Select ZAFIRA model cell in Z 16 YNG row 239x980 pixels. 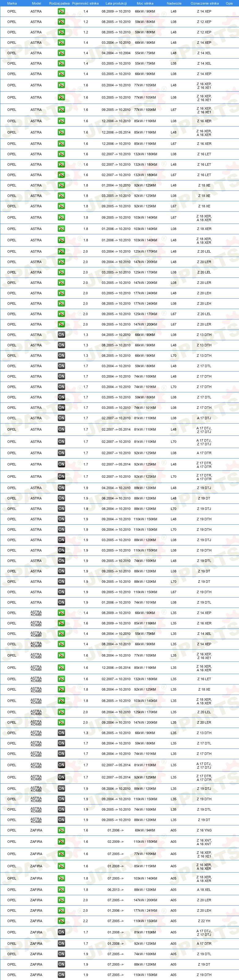click(36, 830)
